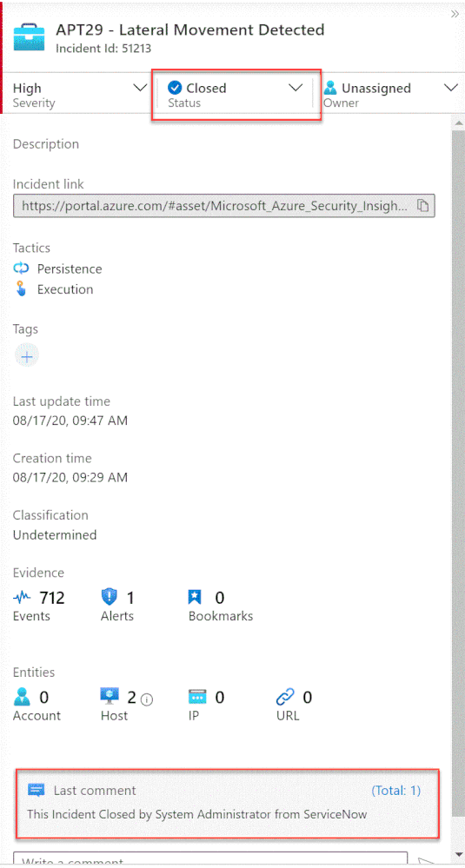Viewport: 465px width, 868px height.
Task: Click the Bookmarks star icon
Action: tap(196, 597)
